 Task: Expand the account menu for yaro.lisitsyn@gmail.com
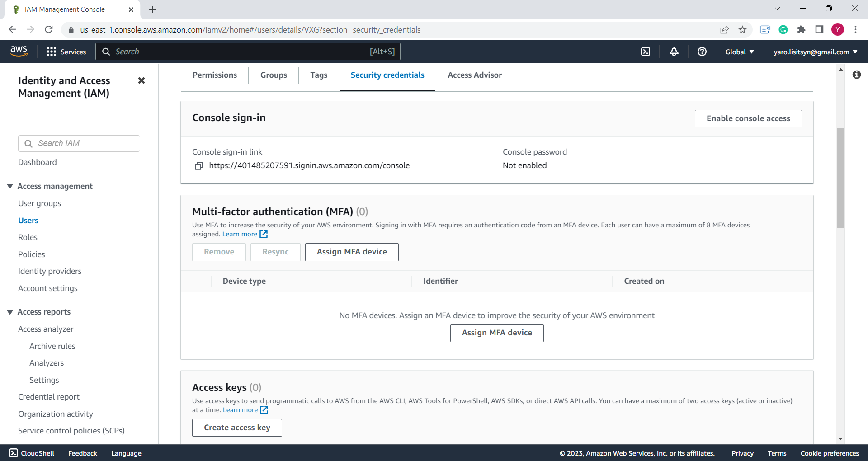(x=815, y=52)
